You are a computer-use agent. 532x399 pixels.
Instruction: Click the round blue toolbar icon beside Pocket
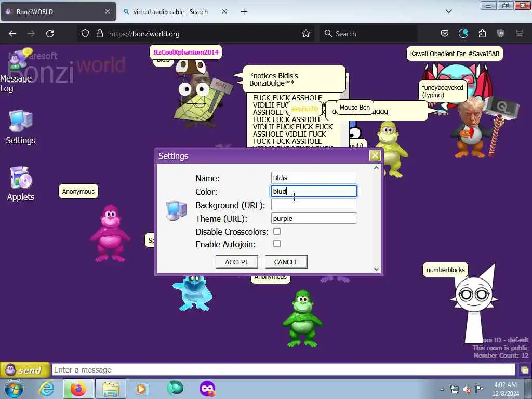tap(463, 33)
